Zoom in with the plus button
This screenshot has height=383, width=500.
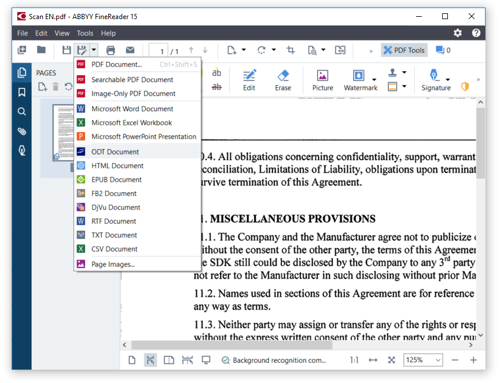click(473, 360)
